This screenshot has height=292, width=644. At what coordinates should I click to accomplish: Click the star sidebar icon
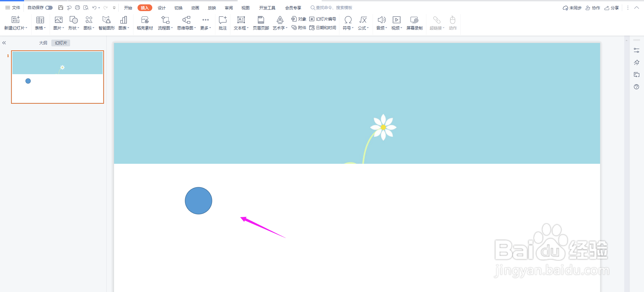637,62
